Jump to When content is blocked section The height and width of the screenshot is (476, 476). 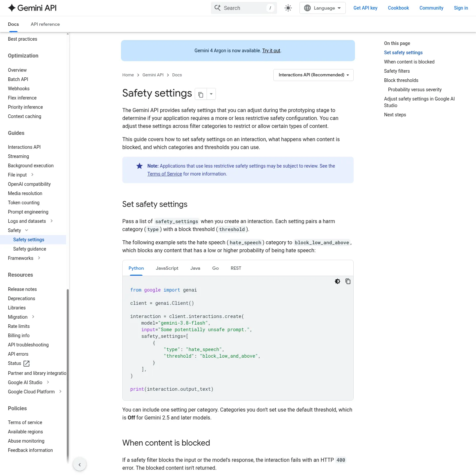click(x=409, y=62)
